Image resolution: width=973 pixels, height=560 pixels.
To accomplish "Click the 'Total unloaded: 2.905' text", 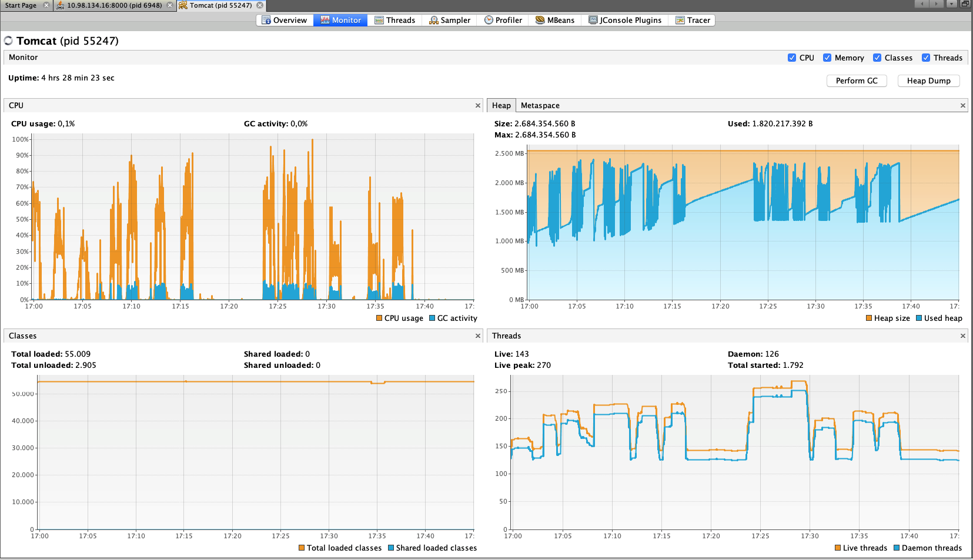I will point(54,365).
